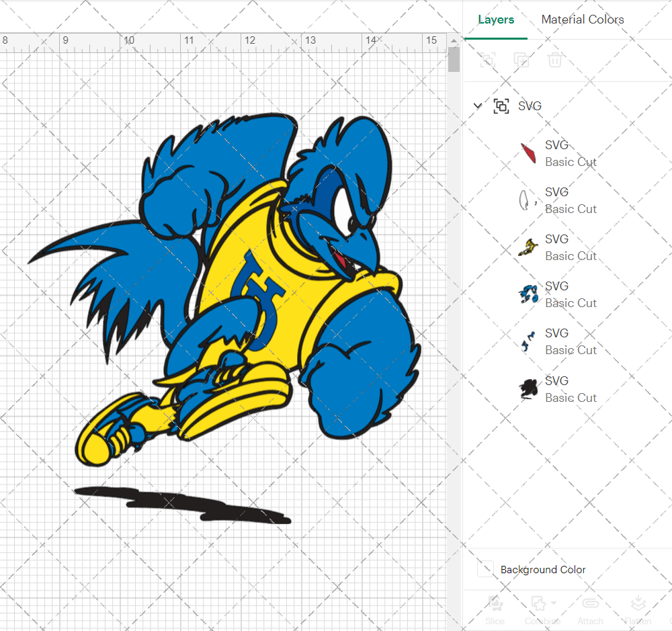Open the Combine dropdown
This screenshot has height=631, width=672.
542,610
